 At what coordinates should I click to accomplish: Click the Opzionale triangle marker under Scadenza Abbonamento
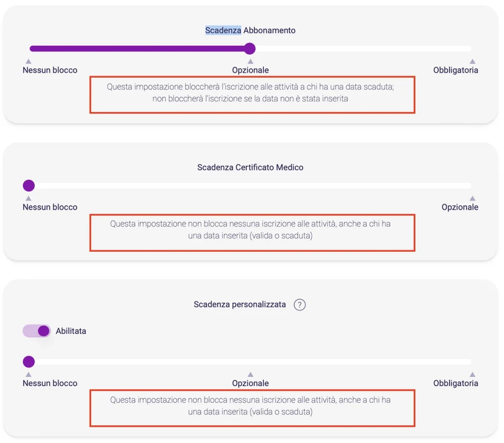[251, 61]
